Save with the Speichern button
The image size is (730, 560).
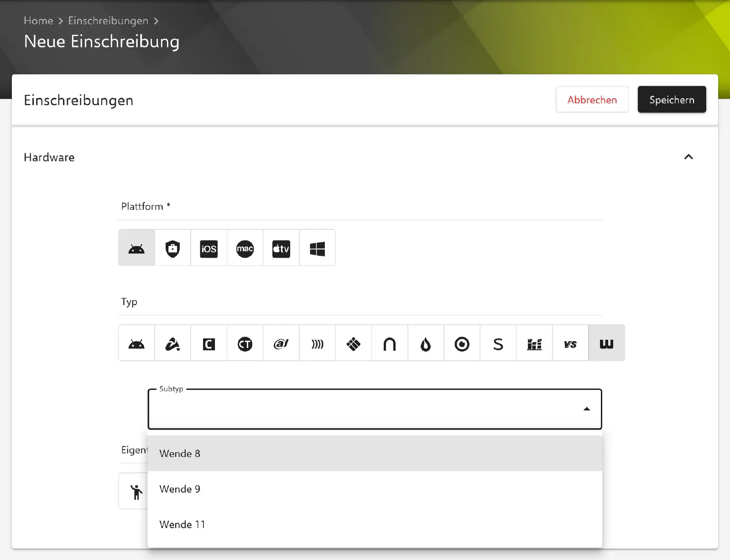[672, 99]
